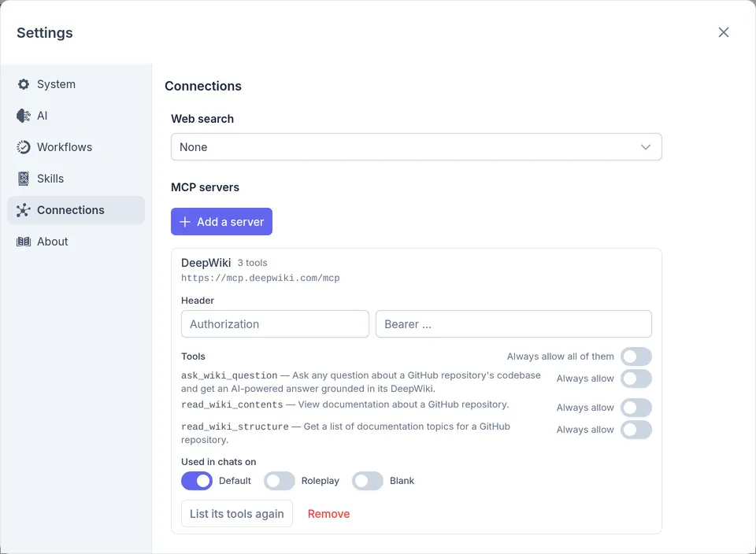Remove the DeepWiki server
This screenshot has height=554, width=756.
click(329, 514)
